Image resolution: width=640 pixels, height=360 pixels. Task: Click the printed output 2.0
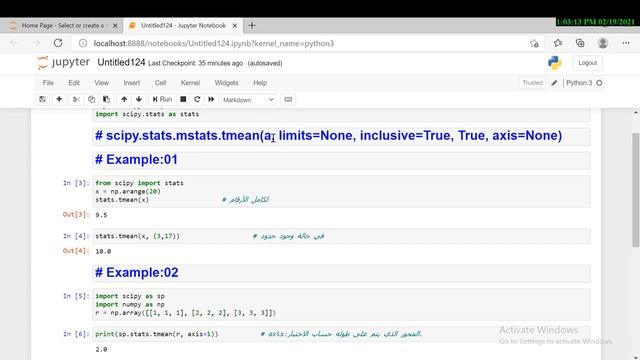(101, 349)
